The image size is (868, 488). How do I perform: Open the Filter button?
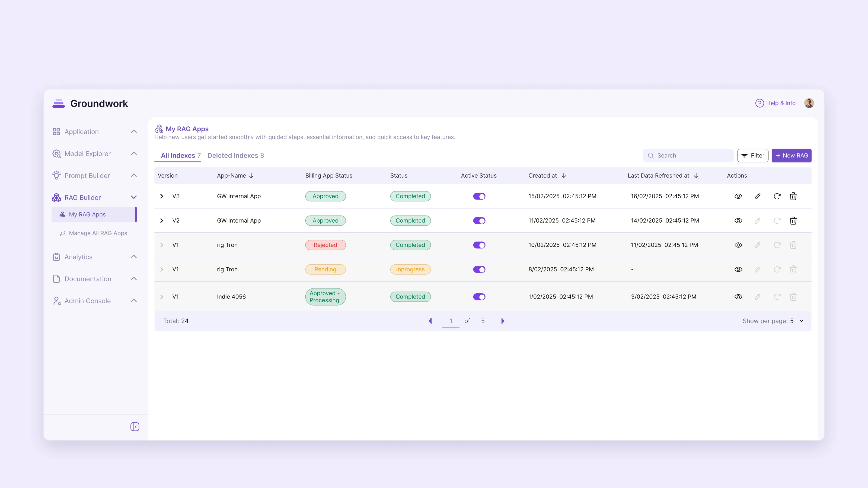[753, 156]
